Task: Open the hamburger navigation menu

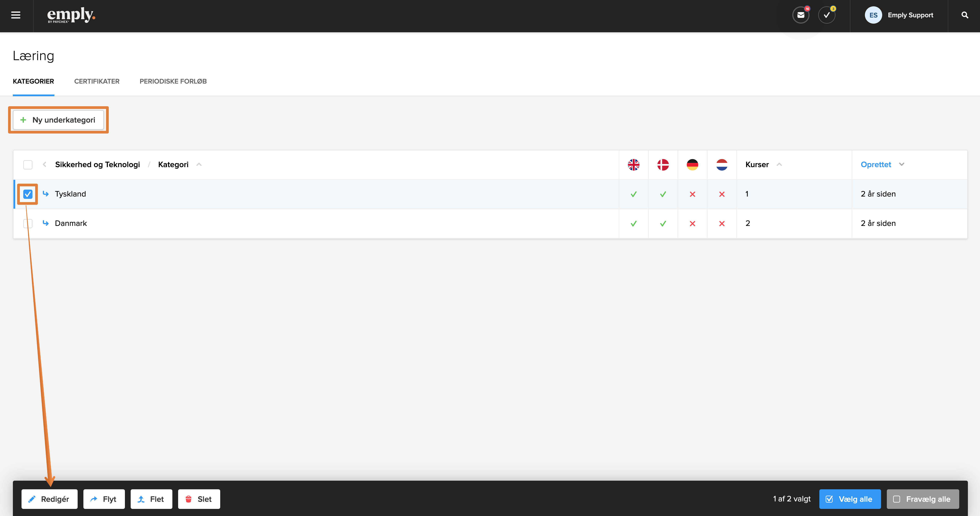Action: tap(16, 15)
